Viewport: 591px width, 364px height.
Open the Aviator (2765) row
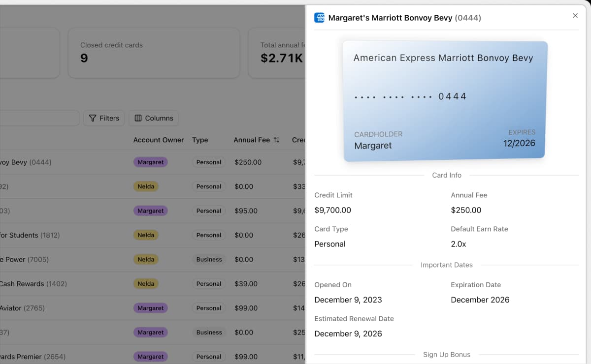click(x=153, y=308)
